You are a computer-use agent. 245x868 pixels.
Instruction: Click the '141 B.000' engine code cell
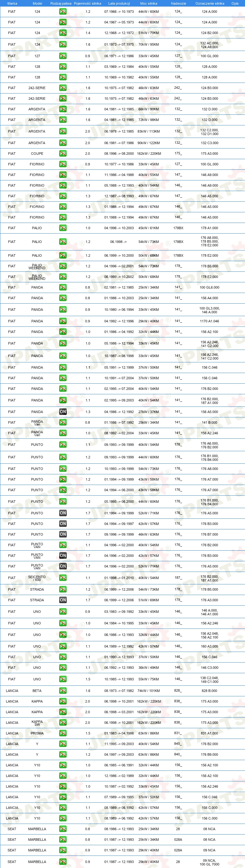pyautogui.click(x=210, y=422)
